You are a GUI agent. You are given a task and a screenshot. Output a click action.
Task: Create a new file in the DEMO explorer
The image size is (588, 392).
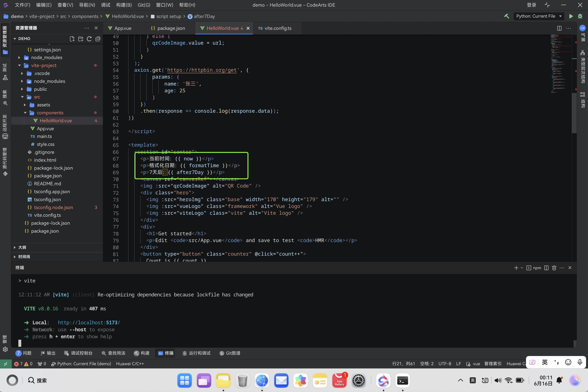(x=72, y=39)
